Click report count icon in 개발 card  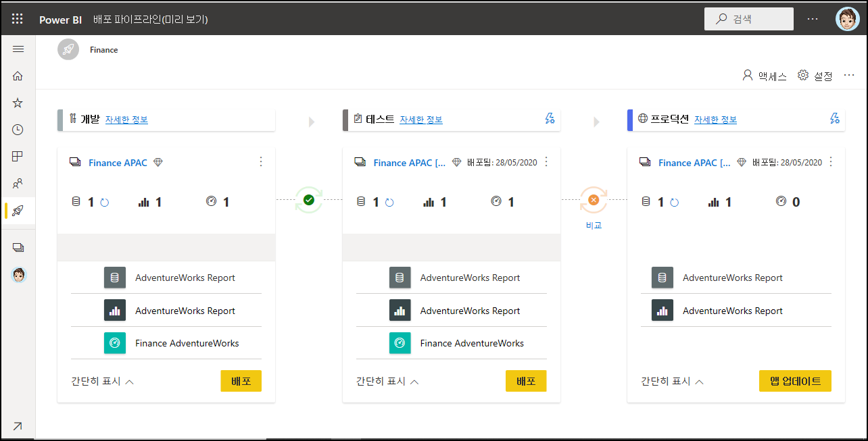(143, 201)
